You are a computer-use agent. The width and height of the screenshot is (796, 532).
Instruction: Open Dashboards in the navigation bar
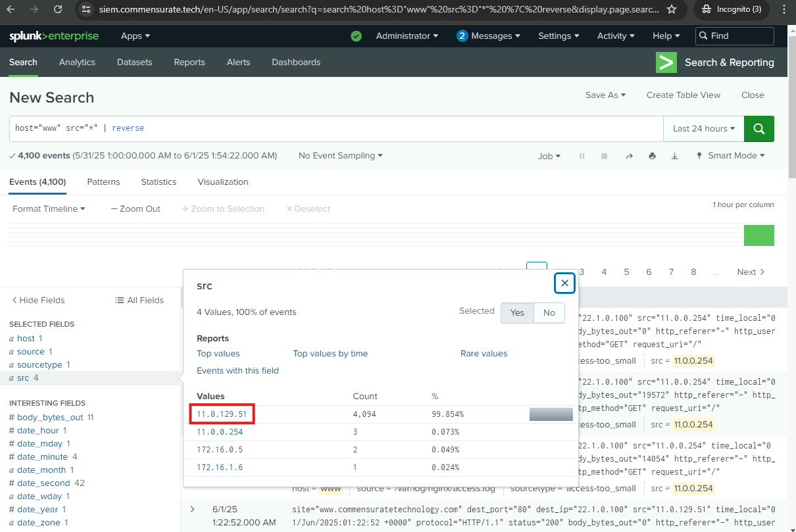click(x=296, y=62)
